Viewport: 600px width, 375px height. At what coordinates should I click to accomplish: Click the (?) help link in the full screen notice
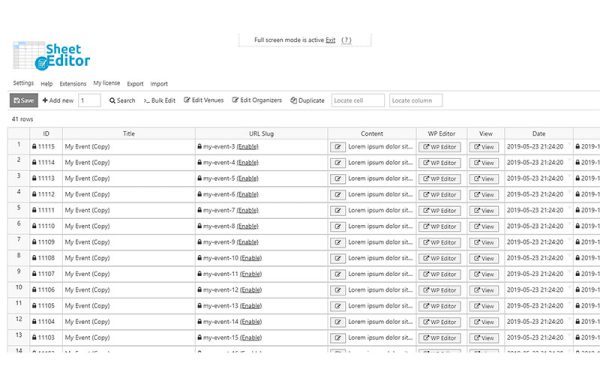(346, 40)
